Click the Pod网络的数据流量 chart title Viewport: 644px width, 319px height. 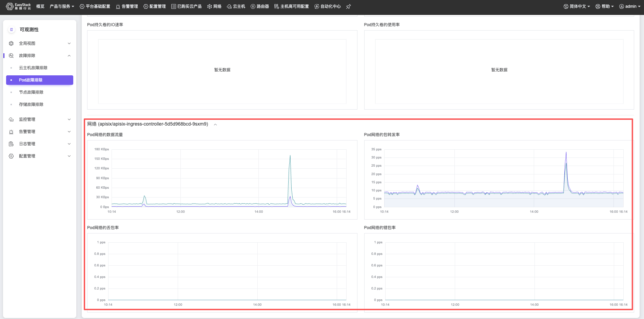[x=105, y=135]
